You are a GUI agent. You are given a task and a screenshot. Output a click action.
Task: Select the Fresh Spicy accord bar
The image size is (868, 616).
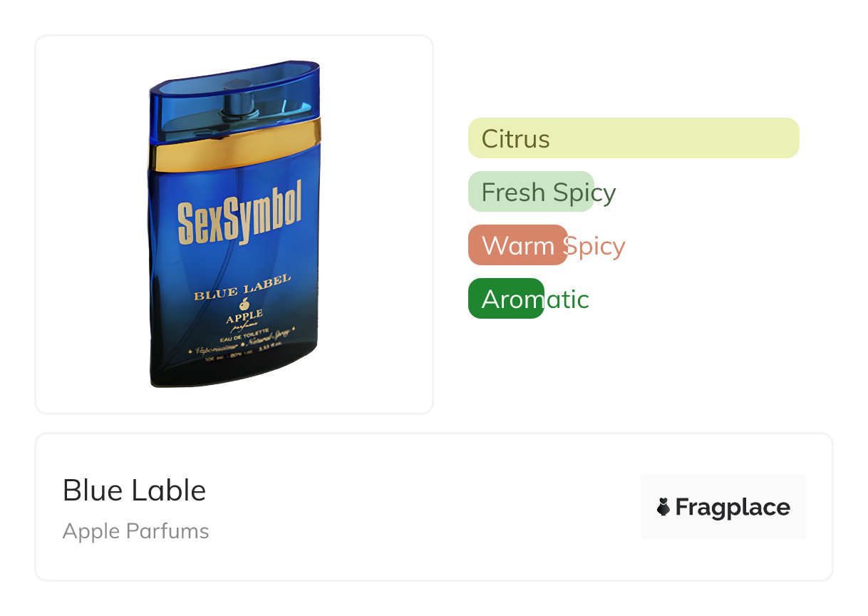coord(531,192)
